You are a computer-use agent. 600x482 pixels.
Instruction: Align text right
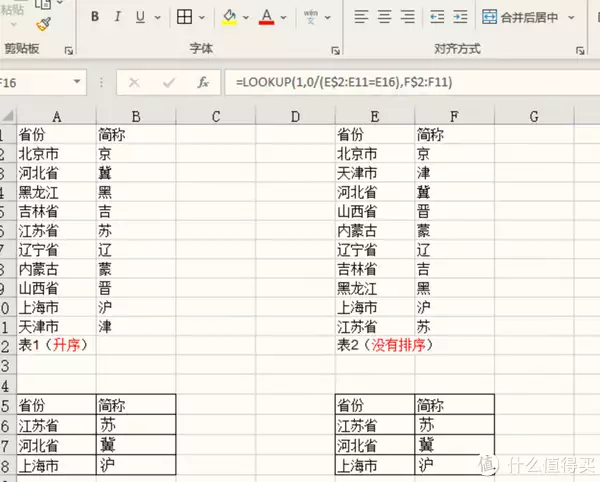coord(408,17)
